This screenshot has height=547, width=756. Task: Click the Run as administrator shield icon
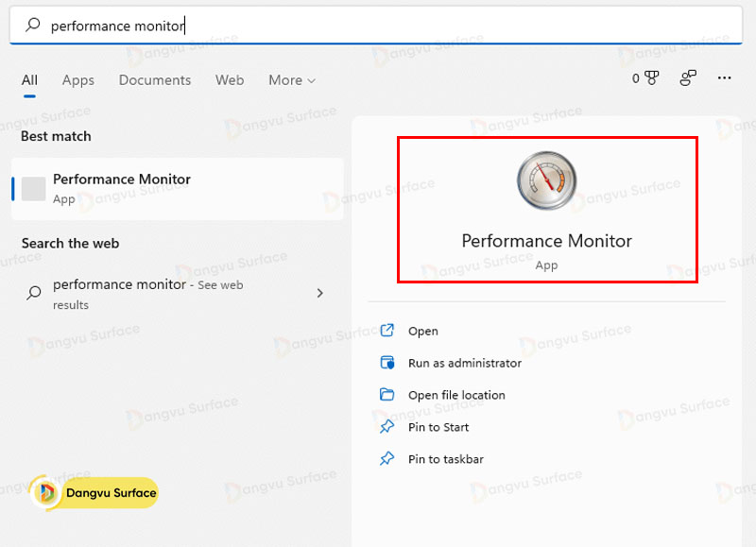coord(387,363)
